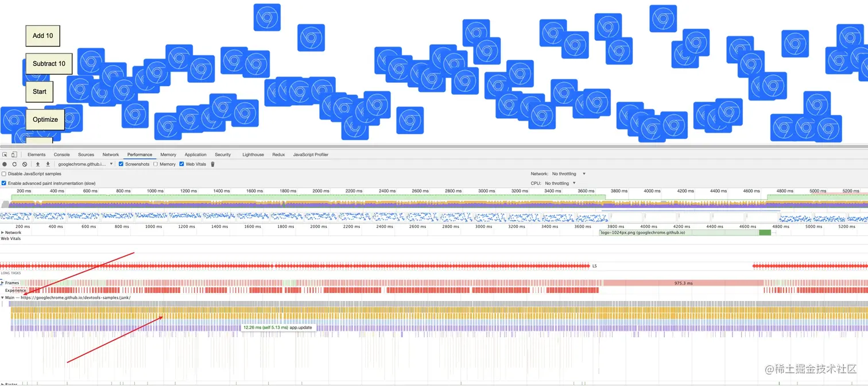868x386 pixels.
Task: Open the Sources tab
Action: (86, 155)
